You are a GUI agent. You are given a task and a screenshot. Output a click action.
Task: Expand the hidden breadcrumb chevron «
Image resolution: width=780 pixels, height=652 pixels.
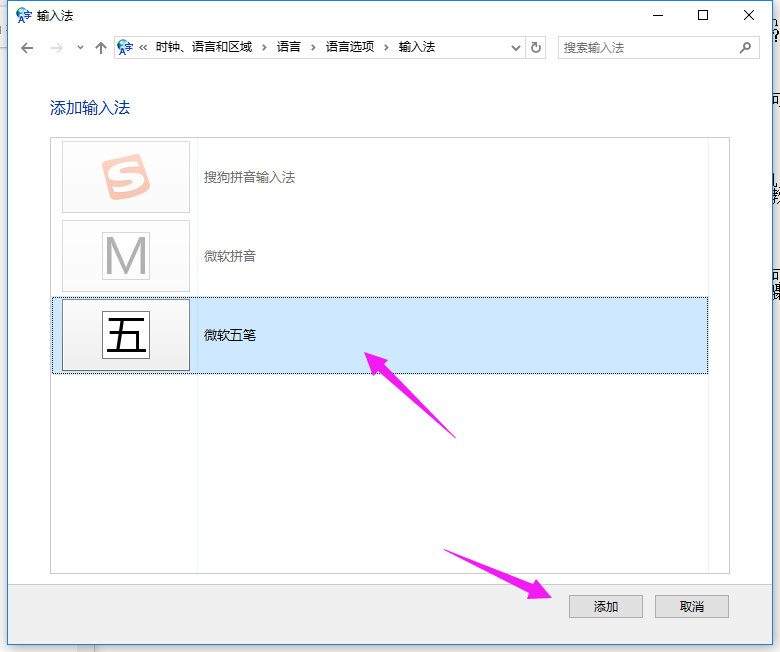tap(144, 47)
